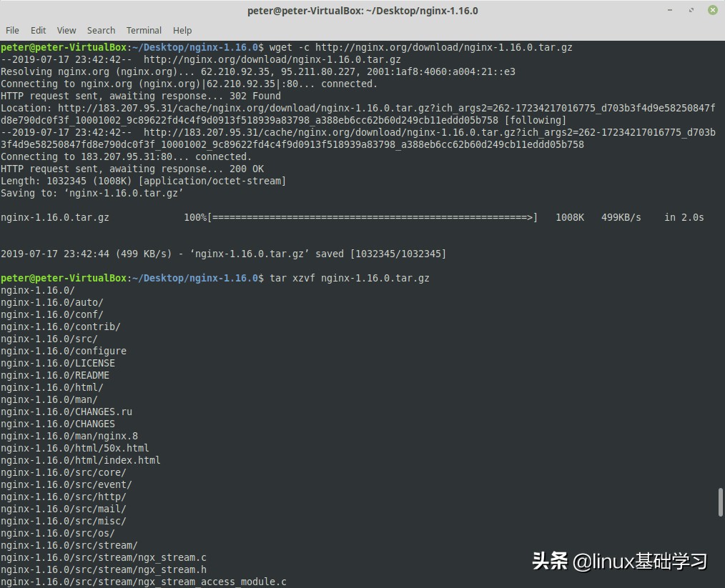Click the 'nginx-1.16.0/html/' entry
This screenshot has height=588, width=725.
pyautogui.click(x=51, y=387)
